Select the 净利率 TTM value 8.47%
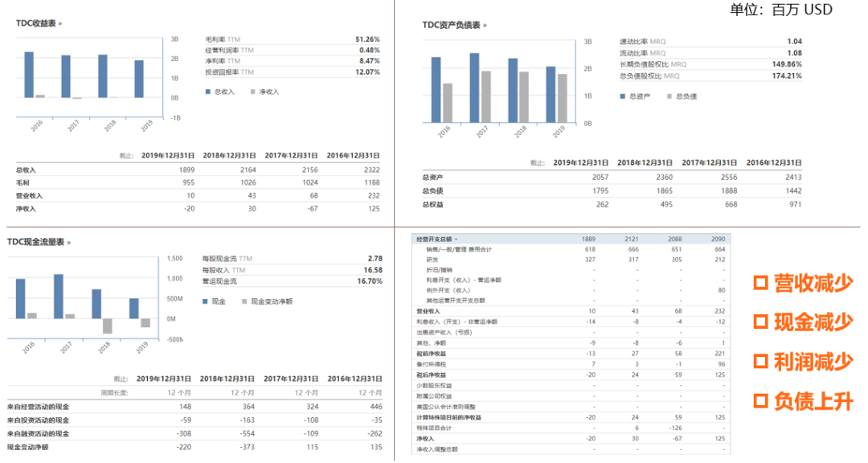Screen dimensions: 868x463 click(369, 61)
